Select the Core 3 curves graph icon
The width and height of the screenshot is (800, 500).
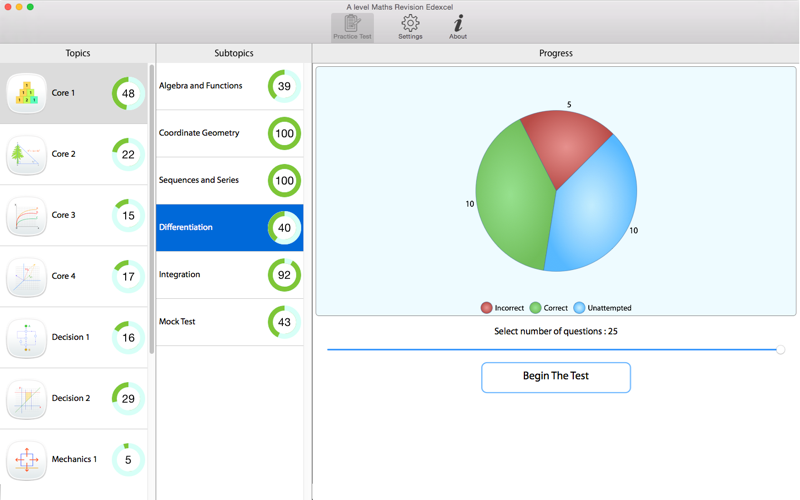click(27, 216)
